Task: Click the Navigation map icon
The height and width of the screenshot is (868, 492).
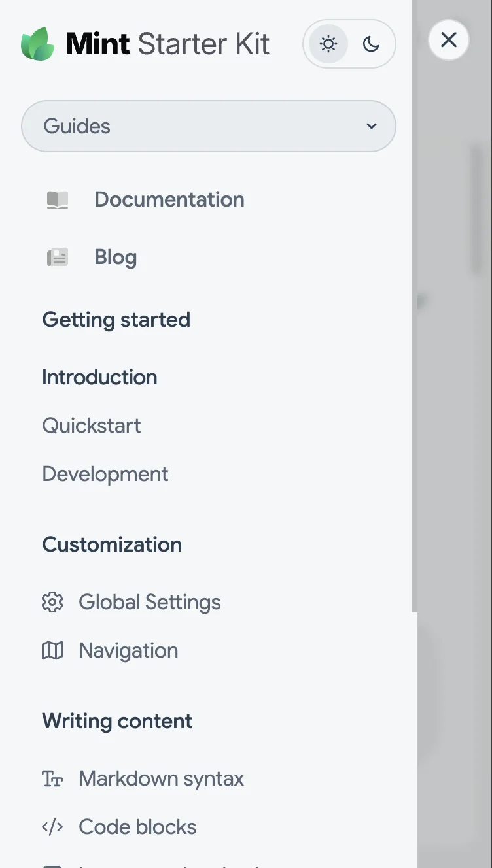Action: tap(52, 650)
